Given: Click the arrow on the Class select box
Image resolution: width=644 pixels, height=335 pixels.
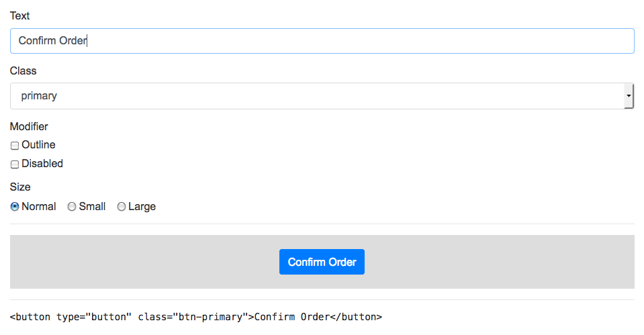Looking at the screenshot, I should coord(629,95).
